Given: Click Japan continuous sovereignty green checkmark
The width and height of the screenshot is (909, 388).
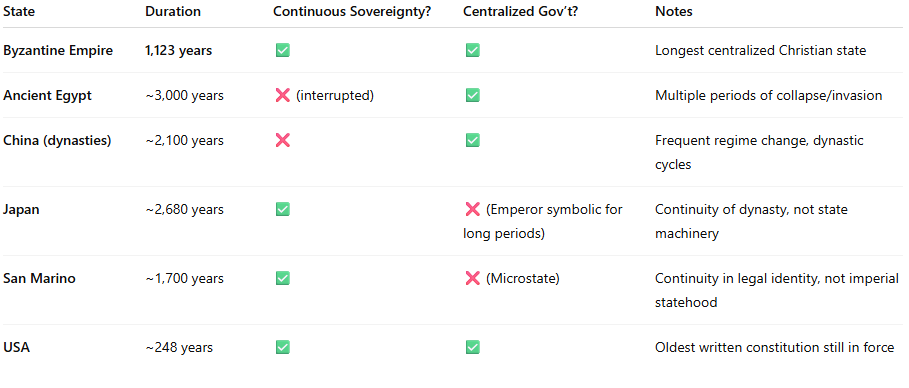Looking at the screenshot, I should [x=282, y=209].
